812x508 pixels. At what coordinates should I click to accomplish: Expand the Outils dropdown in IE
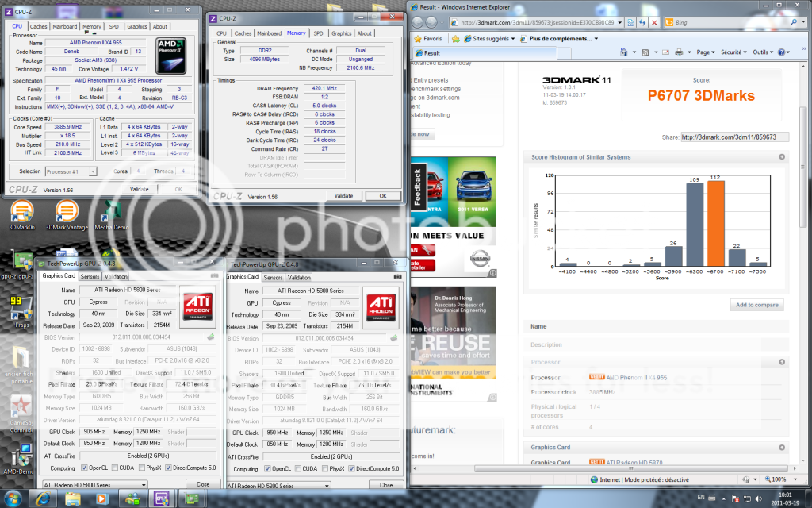click(763, 52)
